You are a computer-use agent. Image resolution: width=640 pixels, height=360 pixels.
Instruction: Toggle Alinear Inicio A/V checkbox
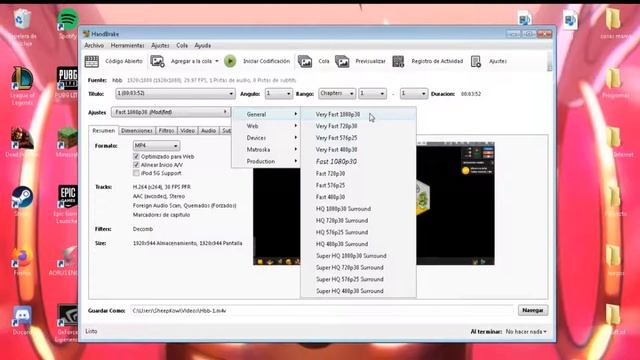click(136, 165)
